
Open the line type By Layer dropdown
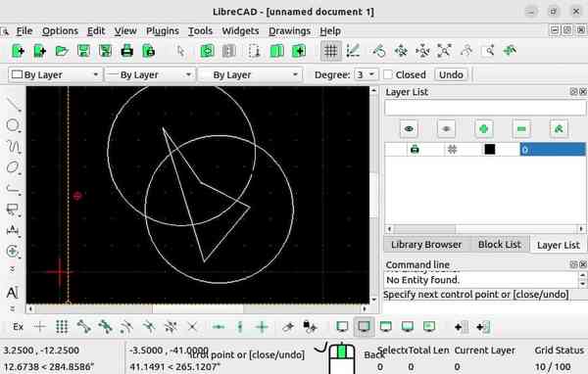click(250, 74)
